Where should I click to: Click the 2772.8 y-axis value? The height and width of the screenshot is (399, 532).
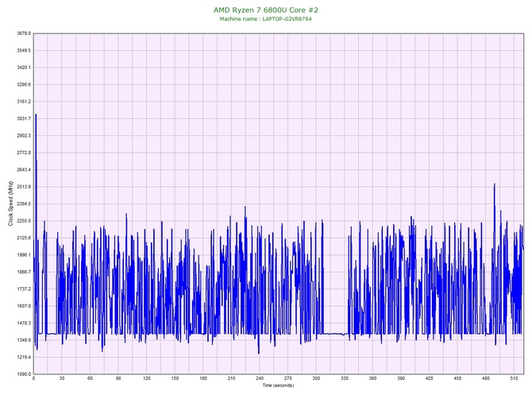pos(24,153)
